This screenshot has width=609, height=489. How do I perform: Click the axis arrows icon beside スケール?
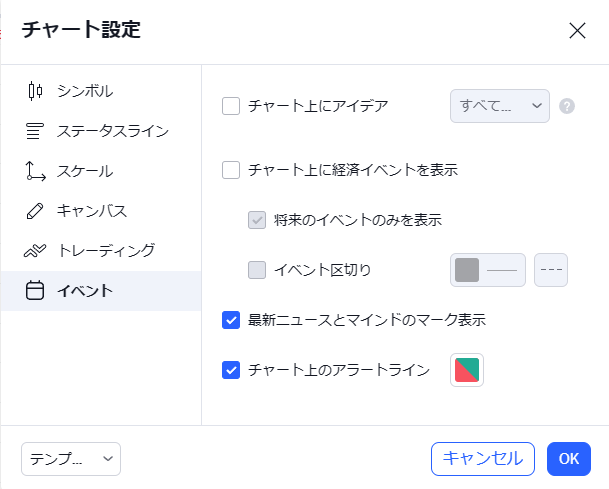35,171
